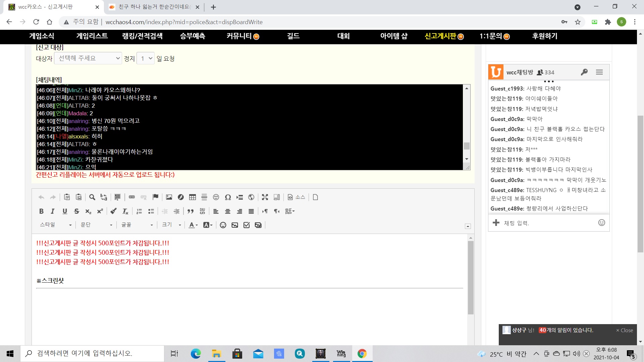The height and width of the screenshot is (362, 644).
Task: Insert a bulleted list
Action: tap(151, 211)
